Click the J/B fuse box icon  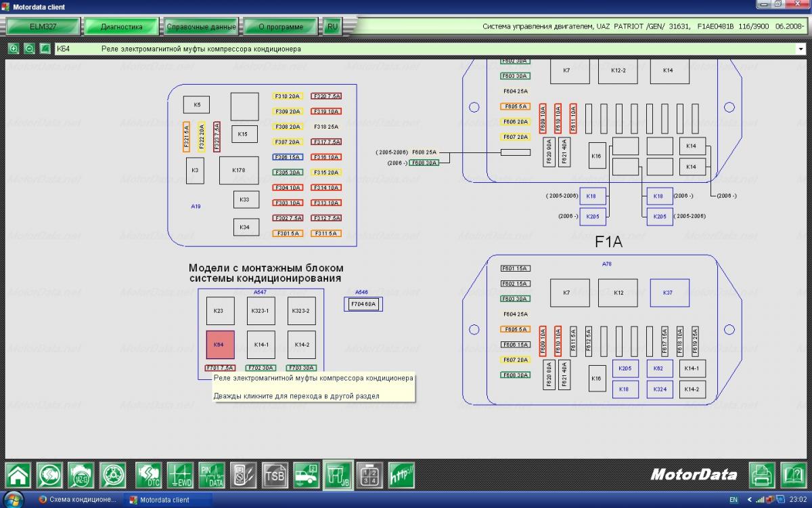(x=338, y=475)
